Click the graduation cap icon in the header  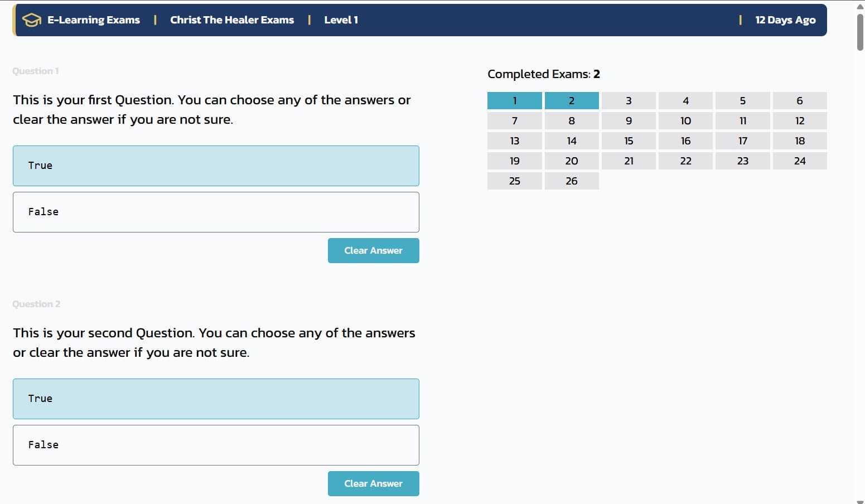coord(31,20)
